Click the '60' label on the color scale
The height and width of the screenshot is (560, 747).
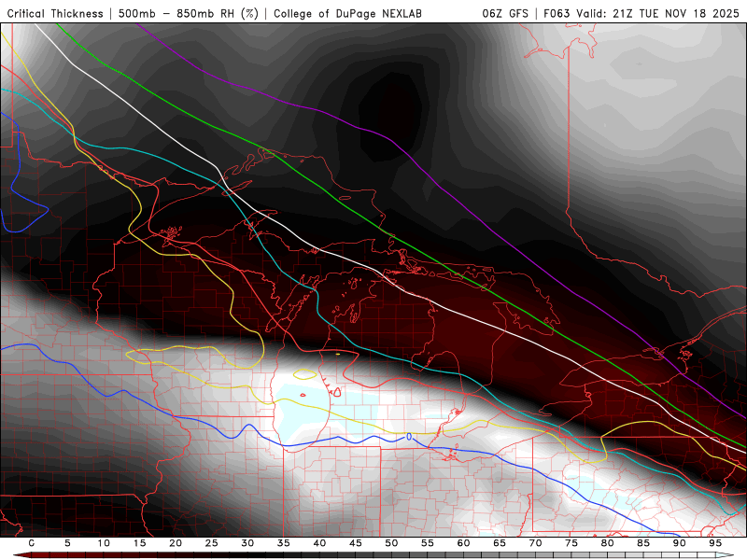coord(463,543)
